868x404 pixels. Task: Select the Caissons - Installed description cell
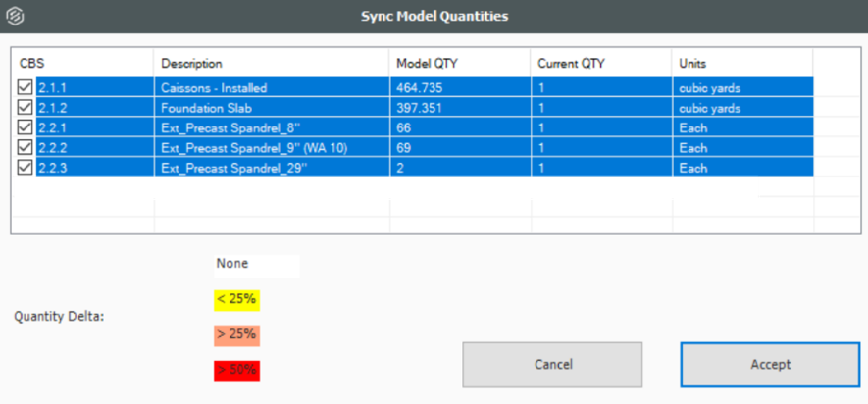(215, 87)
